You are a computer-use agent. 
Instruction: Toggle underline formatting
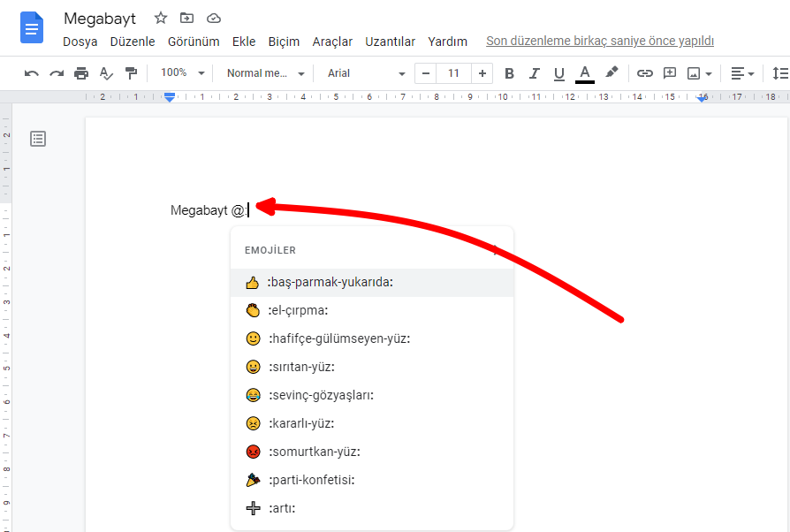pyautogui.click(x=558, y=73)
